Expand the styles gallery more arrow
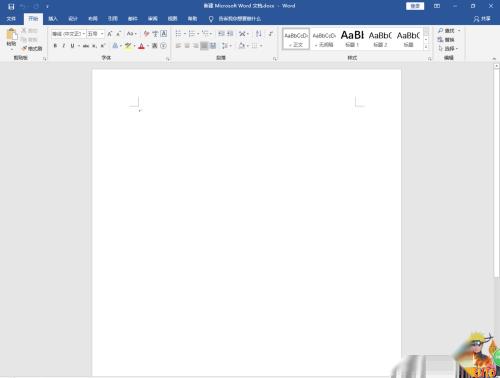500x378 pixels. pos(426,47)
